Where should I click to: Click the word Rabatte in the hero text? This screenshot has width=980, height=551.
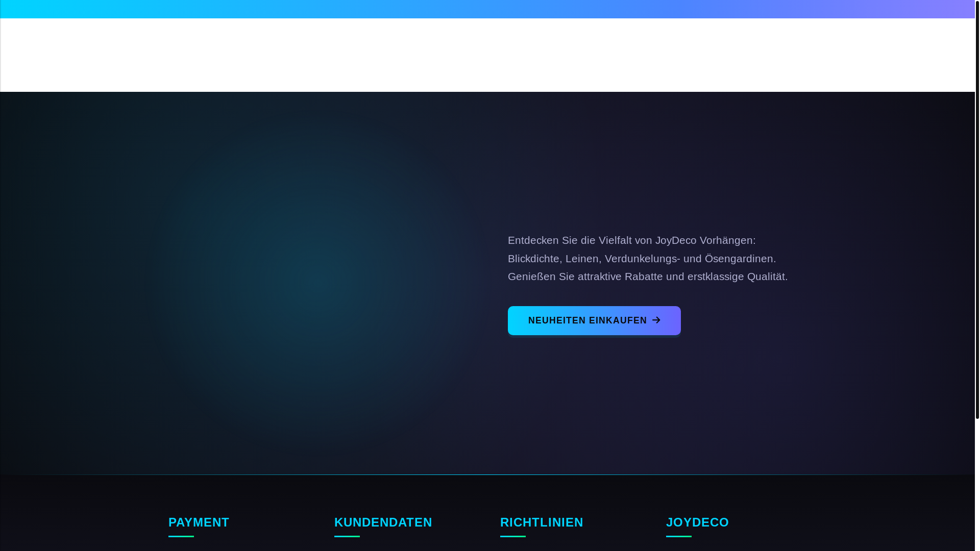click(x=643, y=277)
